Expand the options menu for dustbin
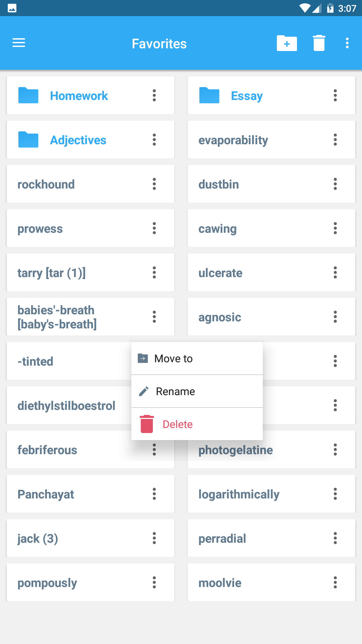The width and height of the screenshot is (362, 644). pos(335,184)
